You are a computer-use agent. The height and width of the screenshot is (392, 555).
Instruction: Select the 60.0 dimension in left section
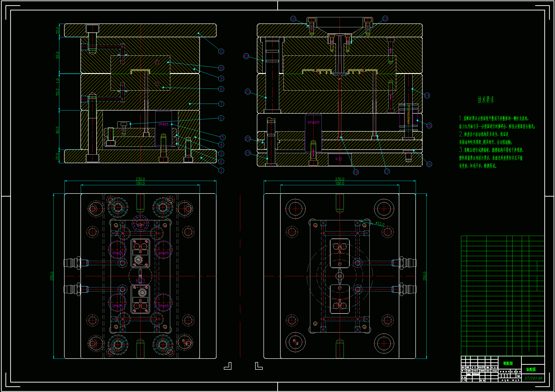click(57, 130)
